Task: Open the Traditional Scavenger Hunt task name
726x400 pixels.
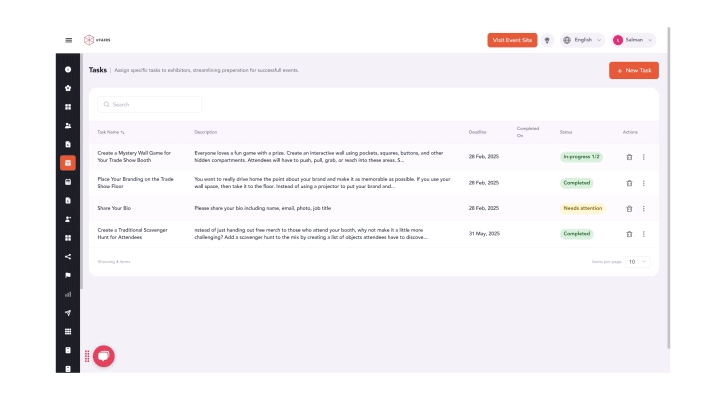Action: point(132,233)
